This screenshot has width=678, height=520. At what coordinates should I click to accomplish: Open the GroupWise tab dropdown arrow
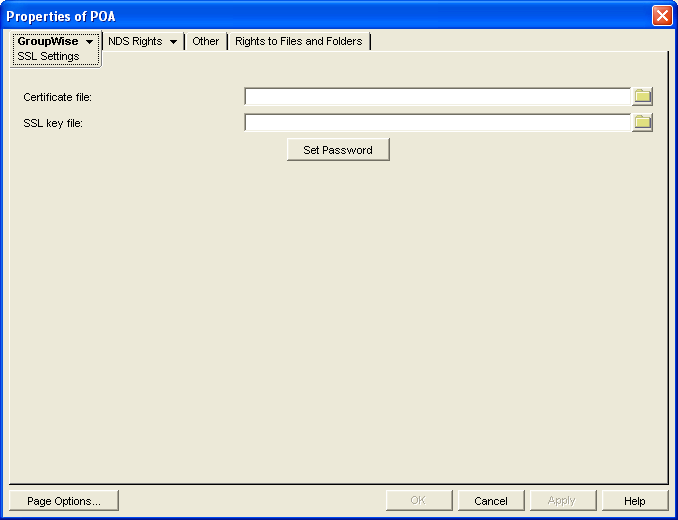(90, 41)
